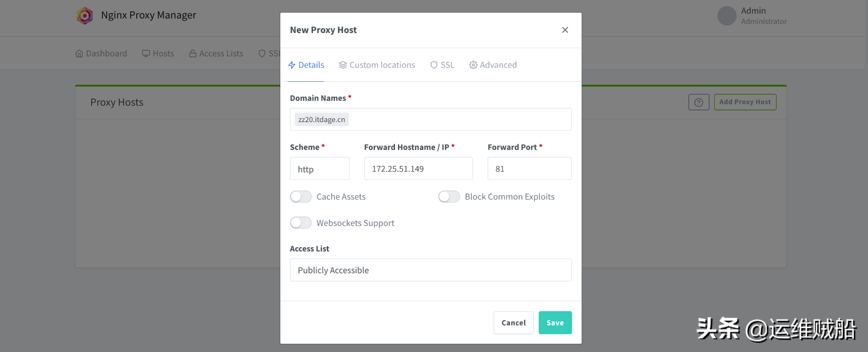
Task: Click the shield icon on the SSL tab
Action: point(434,64)
